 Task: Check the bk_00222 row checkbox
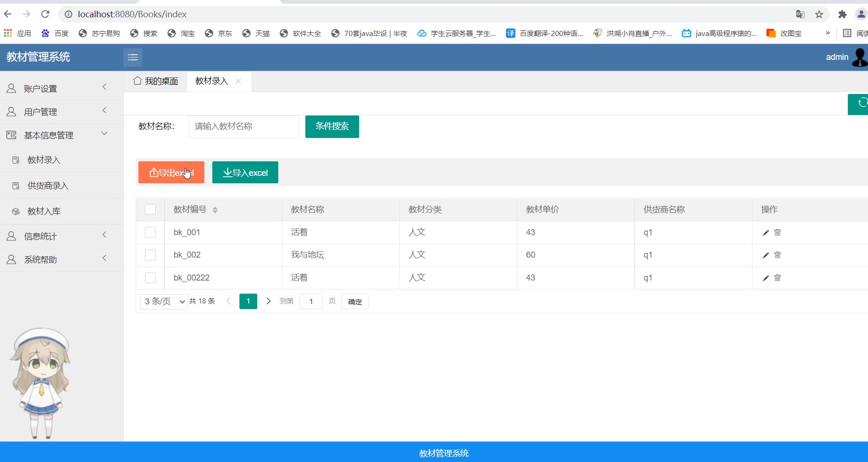point(150,278)
